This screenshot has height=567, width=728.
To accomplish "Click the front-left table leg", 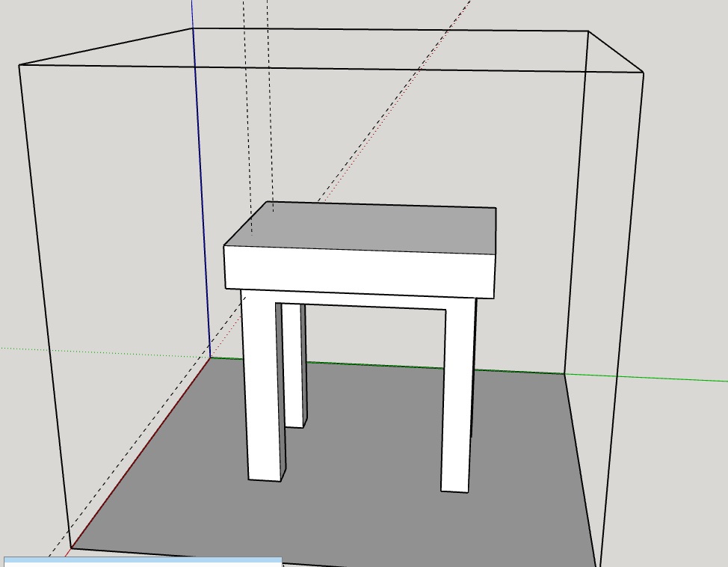I will pos(263,386).
